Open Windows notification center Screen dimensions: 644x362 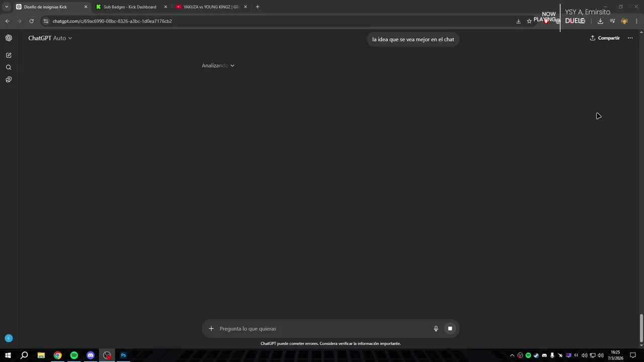pos(633,355)
